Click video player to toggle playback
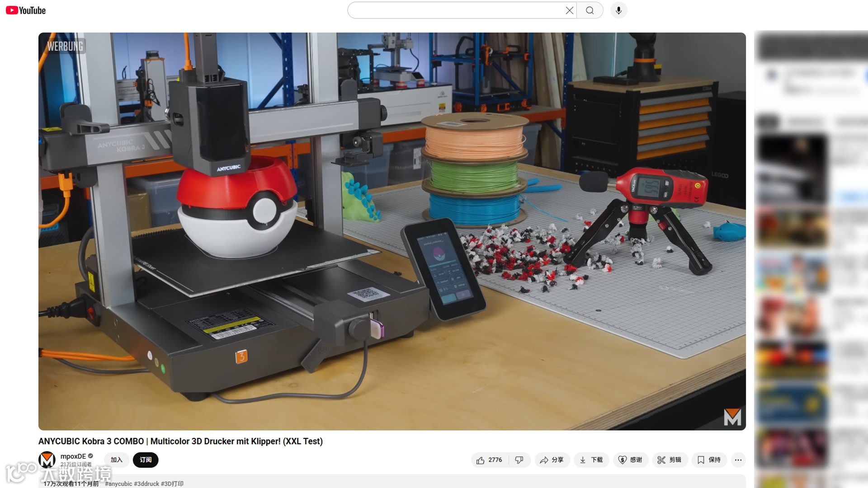The width and height of the screenshot is (868, 488). click(x=392, y=231)
